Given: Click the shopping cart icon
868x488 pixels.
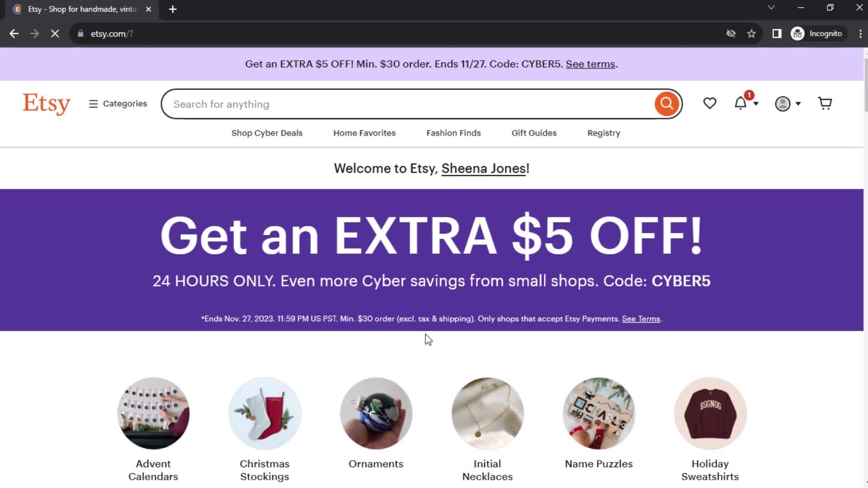Looking at the screenshot, I should pyautogui.click(x=825, y=103).
